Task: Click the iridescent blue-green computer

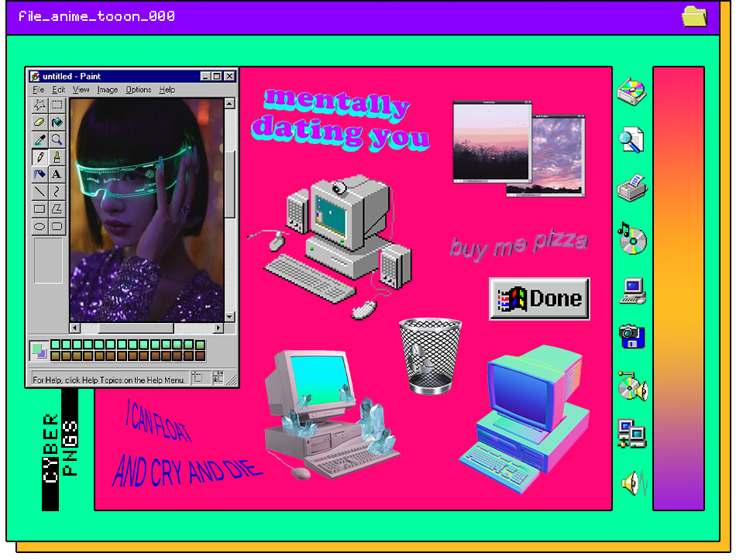Action: point(524,419)
